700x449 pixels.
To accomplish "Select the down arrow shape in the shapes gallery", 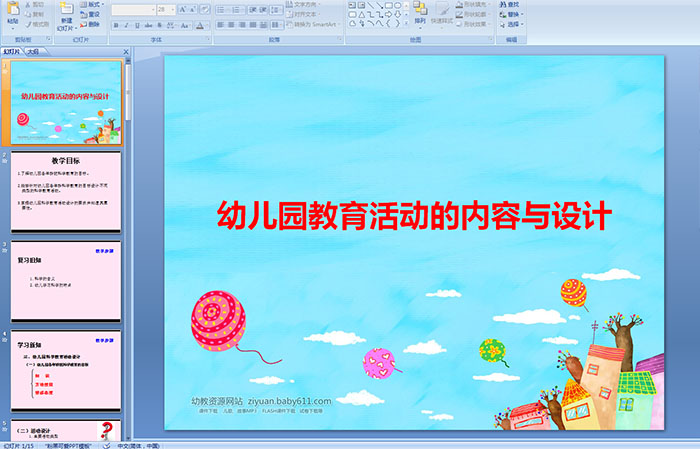I will coord(397,14).
